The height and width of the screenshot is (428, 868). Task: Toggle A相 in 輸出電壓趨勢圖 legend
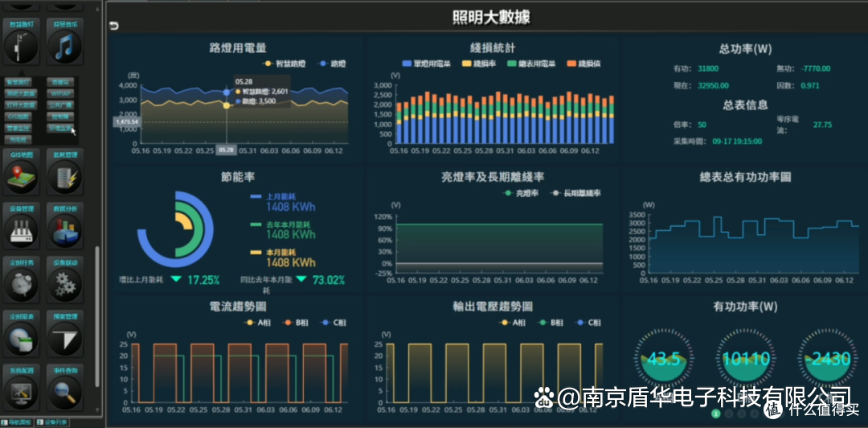point(512,323)
